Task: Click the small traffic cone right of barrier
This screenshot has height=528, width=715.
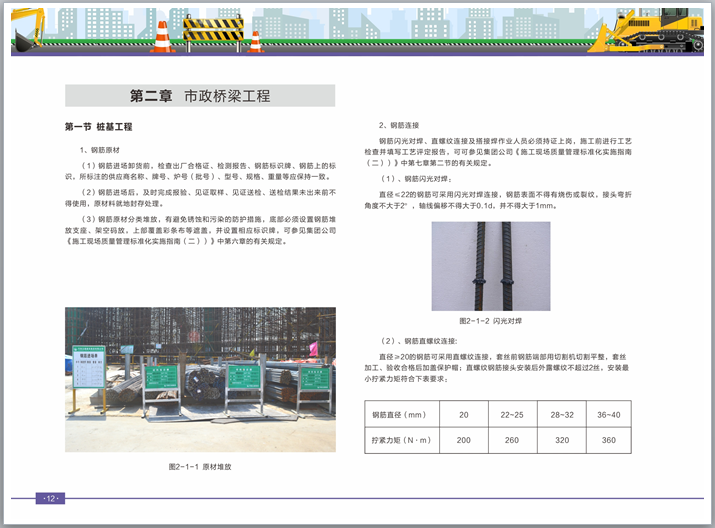Action: pyautogui.click(x=256, y=41)
